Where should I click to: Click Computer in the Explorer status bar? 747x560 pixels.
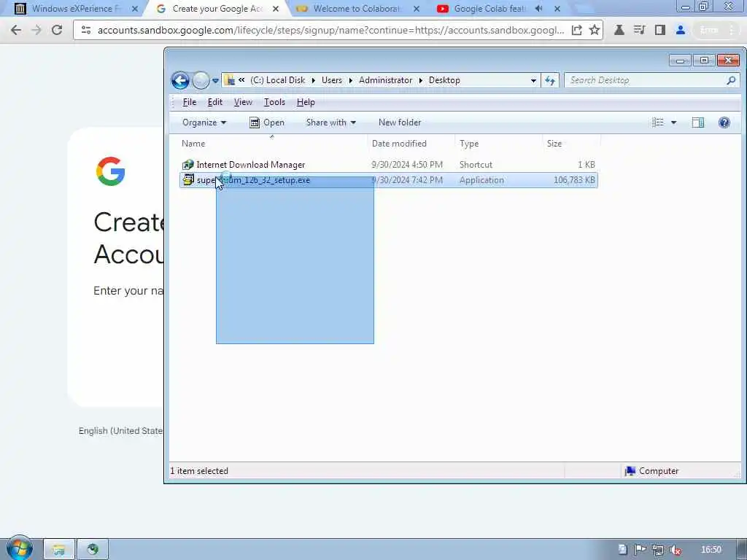(651, 471)
